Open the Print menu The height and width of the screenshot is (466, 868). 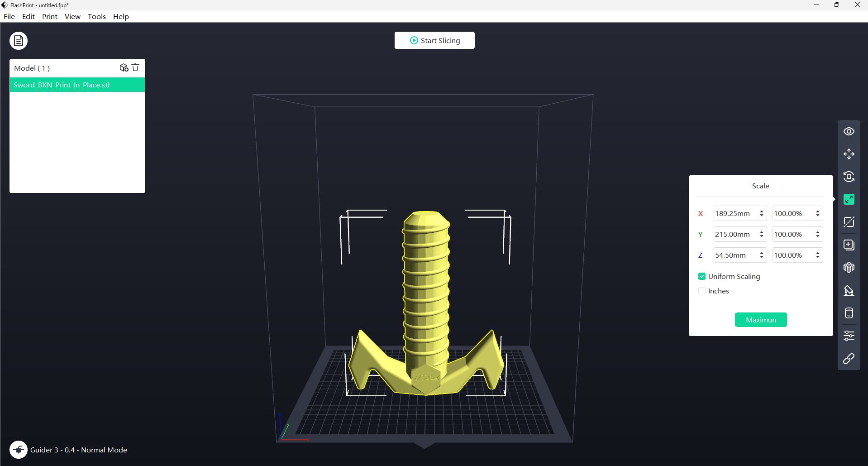click(x=50, y=16)
